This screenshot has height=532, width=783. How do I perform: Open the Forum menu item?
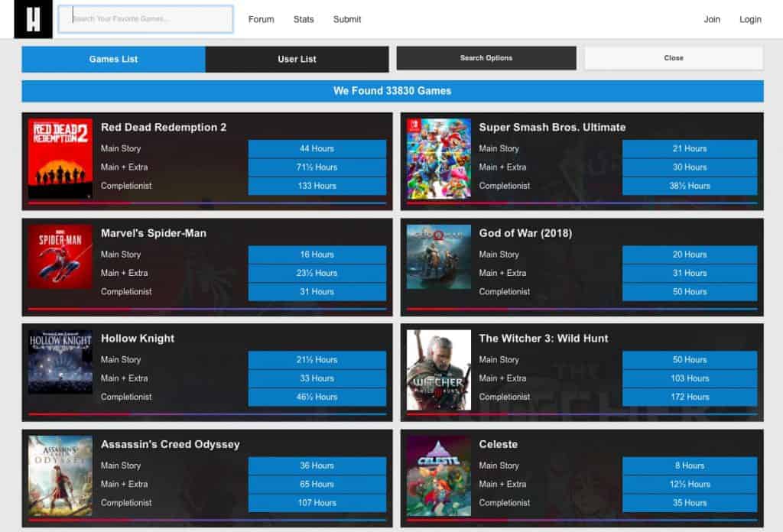(261, 19)
